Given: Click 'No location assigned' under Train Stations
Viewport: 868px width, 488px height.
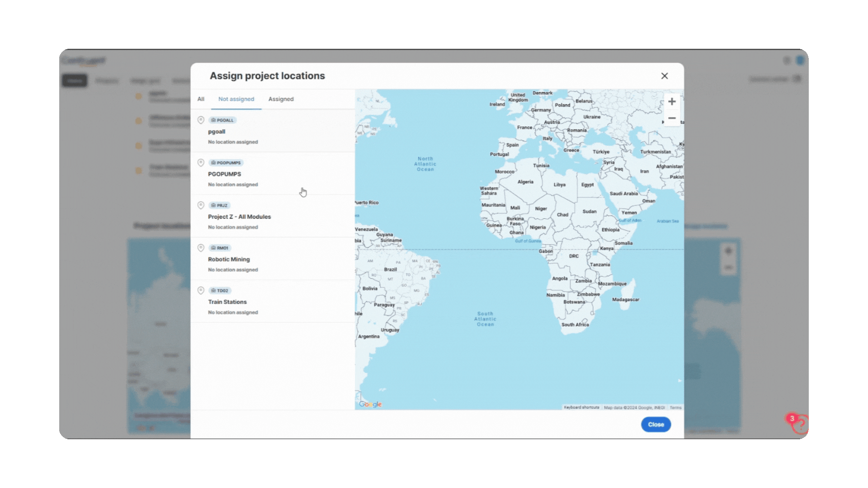Looking at the screenshot, I should click(x=233, y=312).
